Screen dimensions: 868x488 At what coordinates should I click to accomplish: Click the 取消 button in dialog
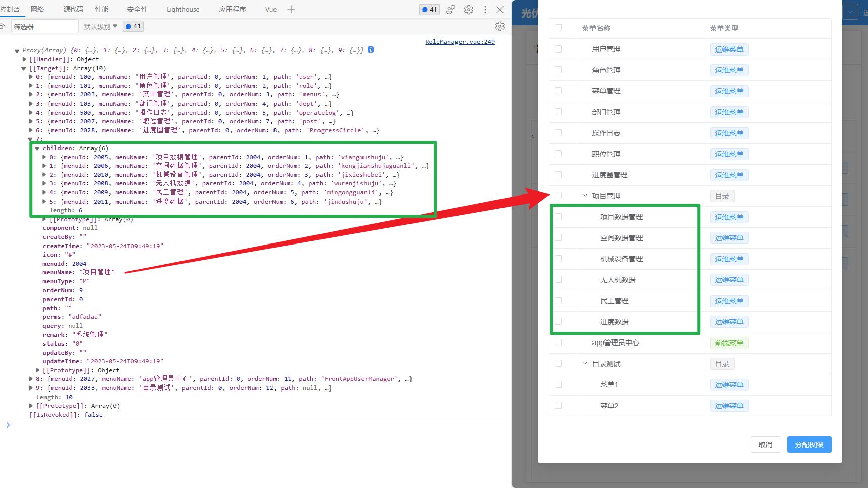tap(765, 445)
